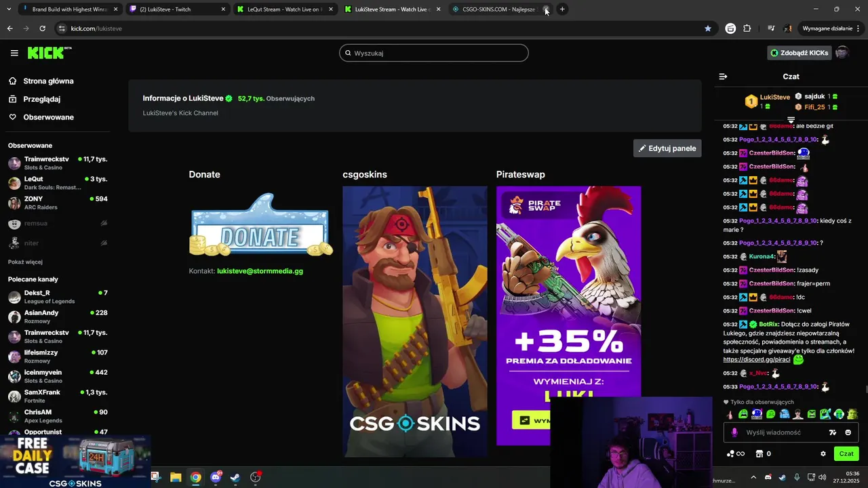Image resolution: width=868 pixels, height=488 pixels.
Task: Open a new browser tab
Action: pyautogui.click(x=562, y=9)
